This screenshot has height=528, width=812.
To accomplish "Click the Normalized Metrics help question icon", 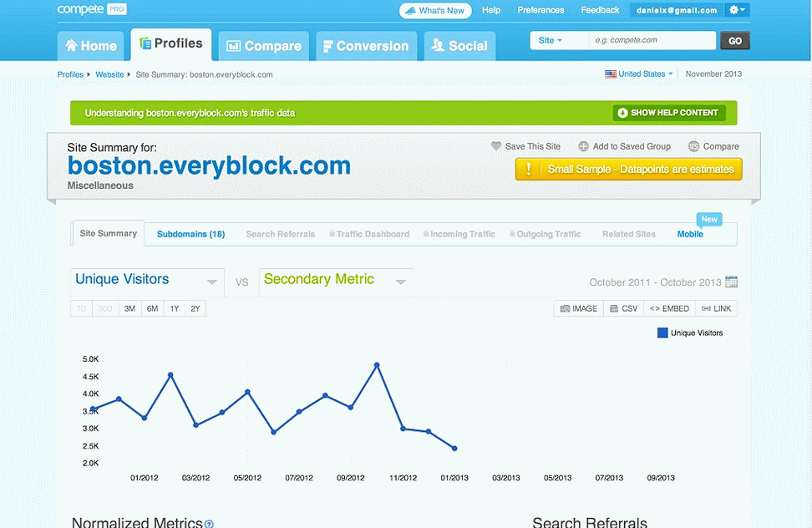I will pyautogui.click(x=209, y=524).
